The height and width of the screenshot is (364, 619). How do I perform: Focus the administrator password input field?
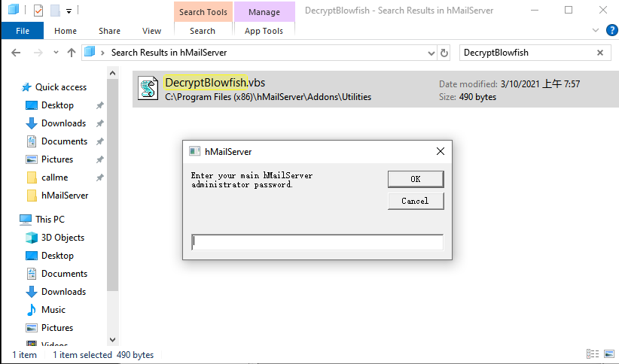(x=317, y=242)
